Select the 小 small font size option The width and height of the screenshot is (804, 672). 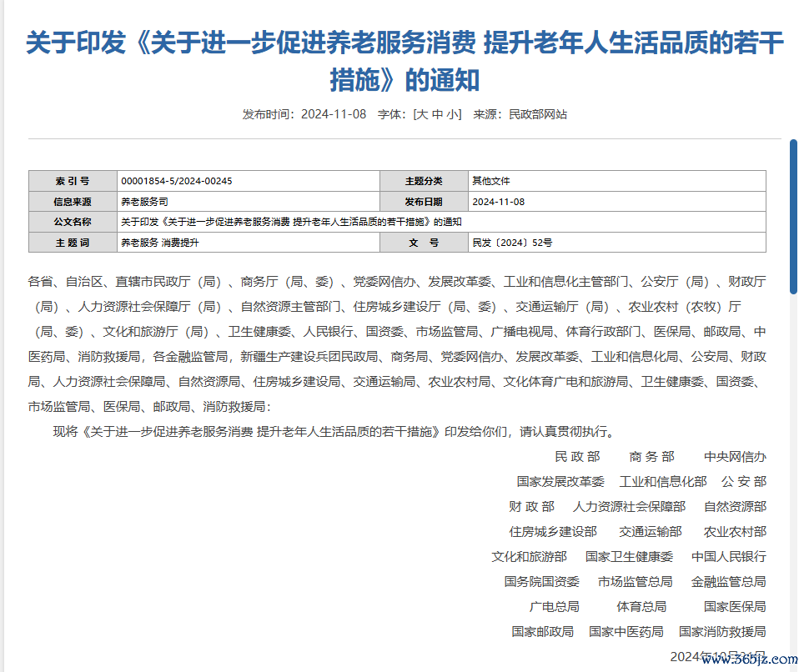452,114
